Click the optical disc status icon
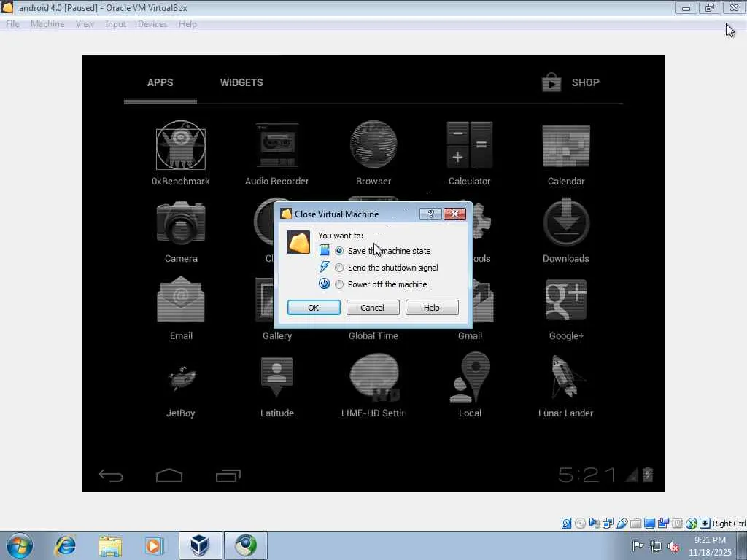The height and width of the screenshot is (560, 747). (x=580, y=524)
